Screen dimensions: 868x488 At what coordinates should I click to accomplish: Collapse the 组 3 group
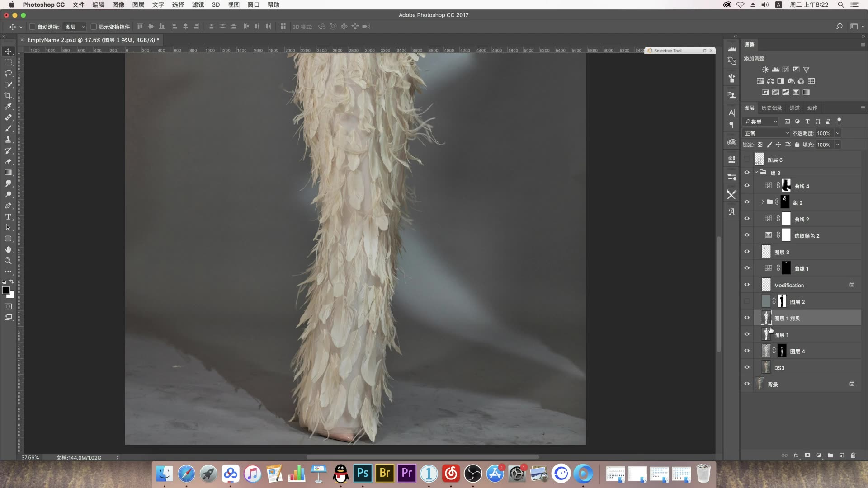tap(756, 172)
